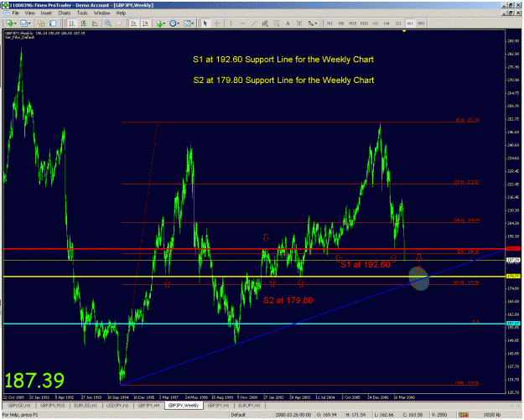Zoom out of the chart
The height and width of the screenshot is (420, 524).
119,23
